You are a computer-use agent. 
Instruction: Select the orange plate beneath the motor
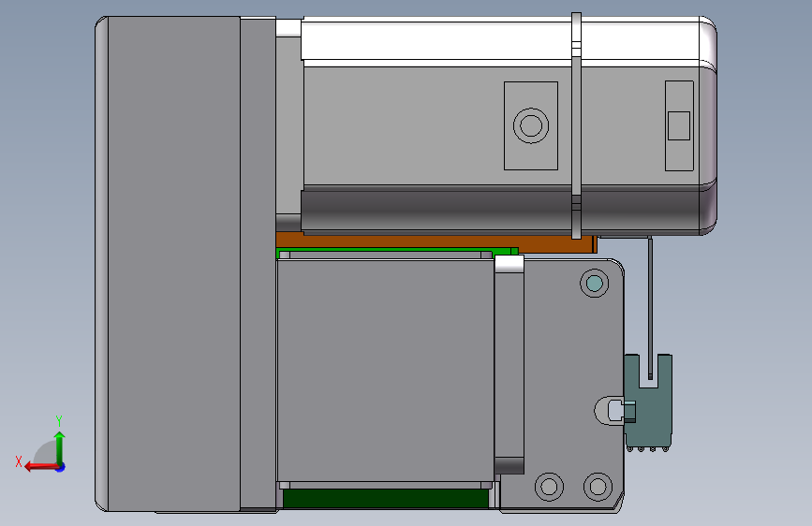pos(435,241)
